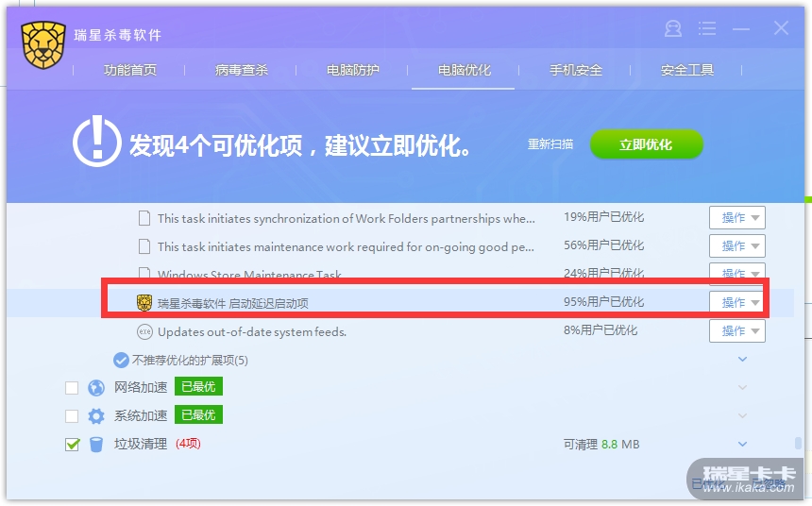Switch to the 病毒查杀 tab
812x506 pixels.
(x=242, y=70)
